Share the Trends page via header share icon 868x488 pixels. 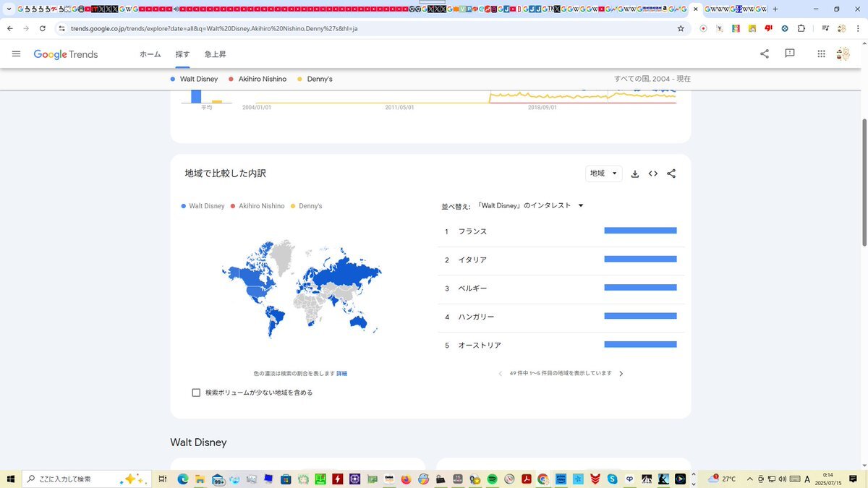765,53
